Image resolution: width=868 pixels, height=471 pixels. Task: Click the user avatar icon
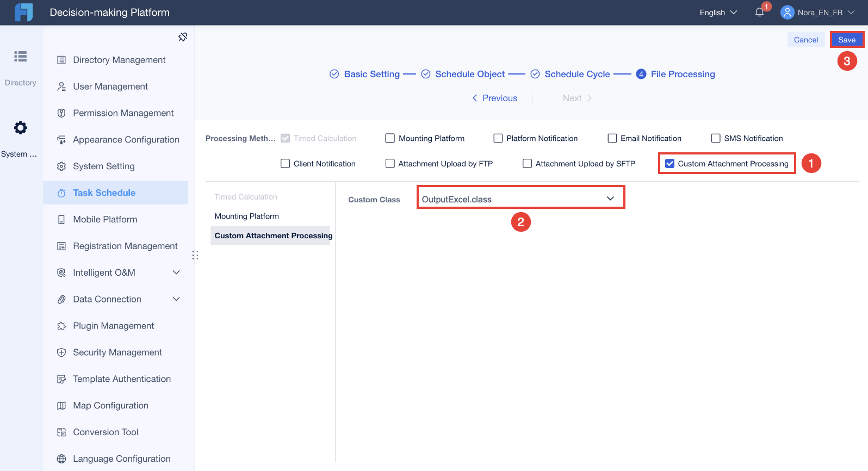click(787, 12)
